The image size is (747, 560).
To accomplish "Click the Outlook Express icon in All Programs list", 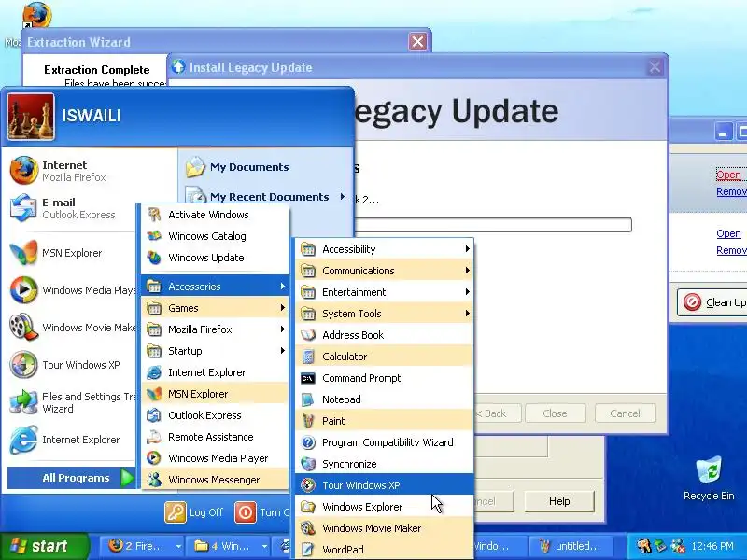I will pyautogui.click(x=154, y=415).
